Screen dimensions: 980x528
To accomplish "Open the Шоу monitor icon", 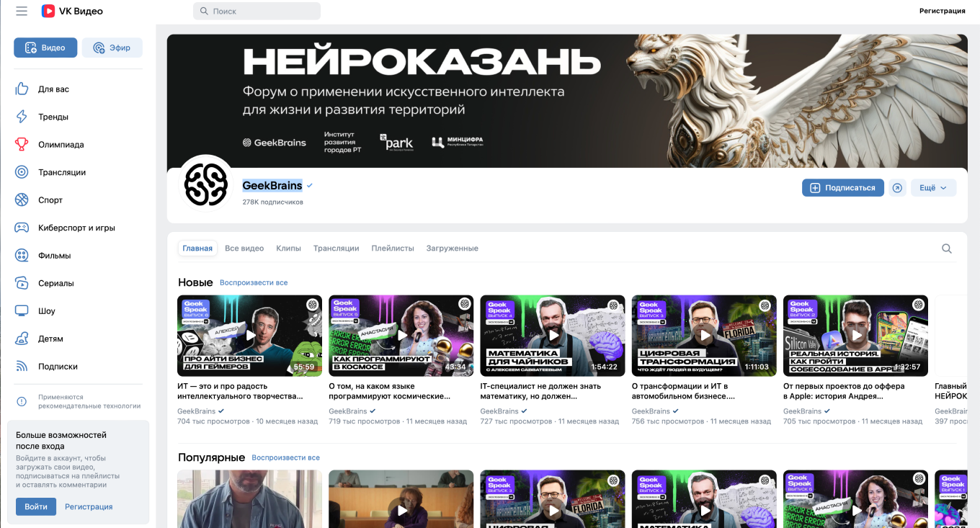I will coord(22,310).
